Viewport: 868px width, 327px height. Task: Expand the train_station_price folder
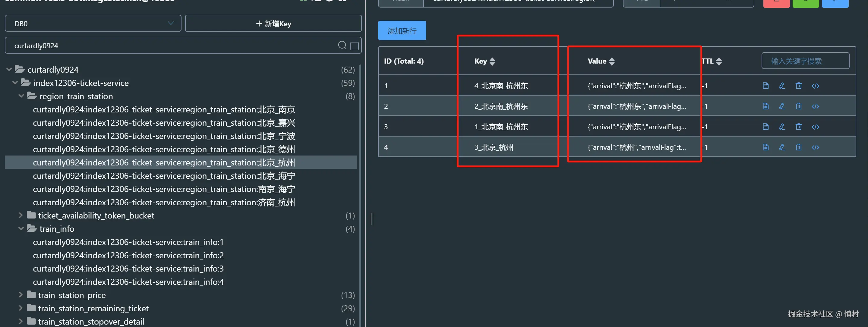click(21, 295)
